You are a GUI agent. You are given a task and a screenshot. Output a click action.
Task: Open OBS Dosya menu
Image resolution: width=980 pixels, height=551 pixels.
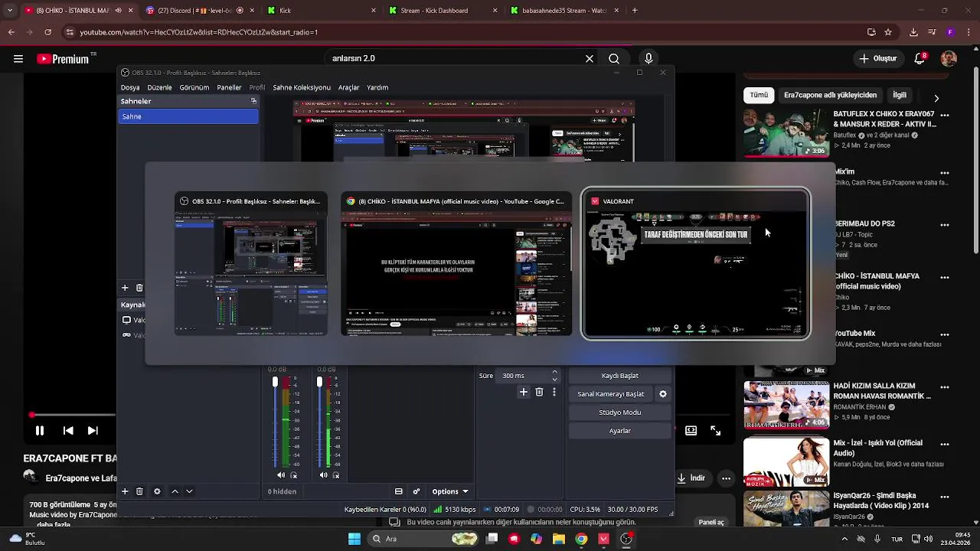click(130, 87)
